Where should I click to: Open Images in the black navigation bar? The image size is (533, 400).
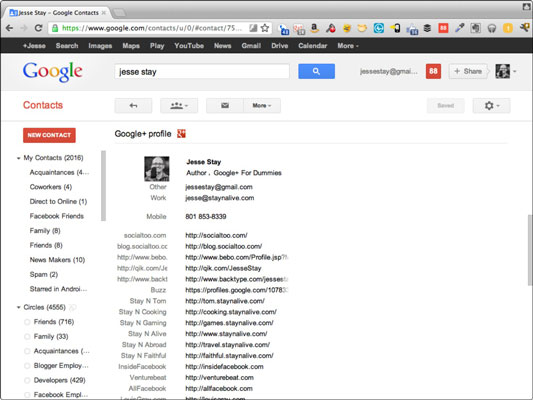tap(100, 46)
